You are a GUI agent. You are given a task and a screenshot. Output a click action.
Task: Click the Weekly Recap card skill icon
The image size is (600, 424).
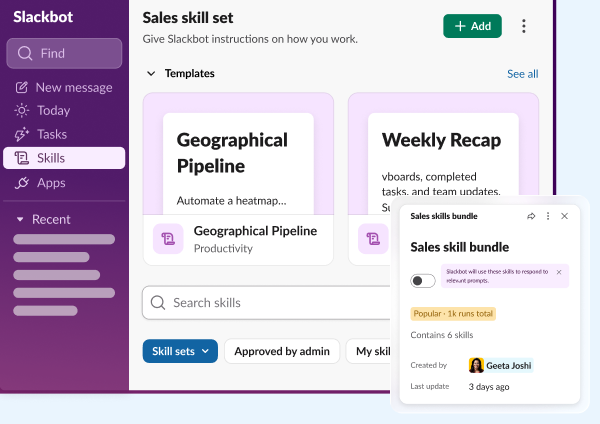[373, 239]
